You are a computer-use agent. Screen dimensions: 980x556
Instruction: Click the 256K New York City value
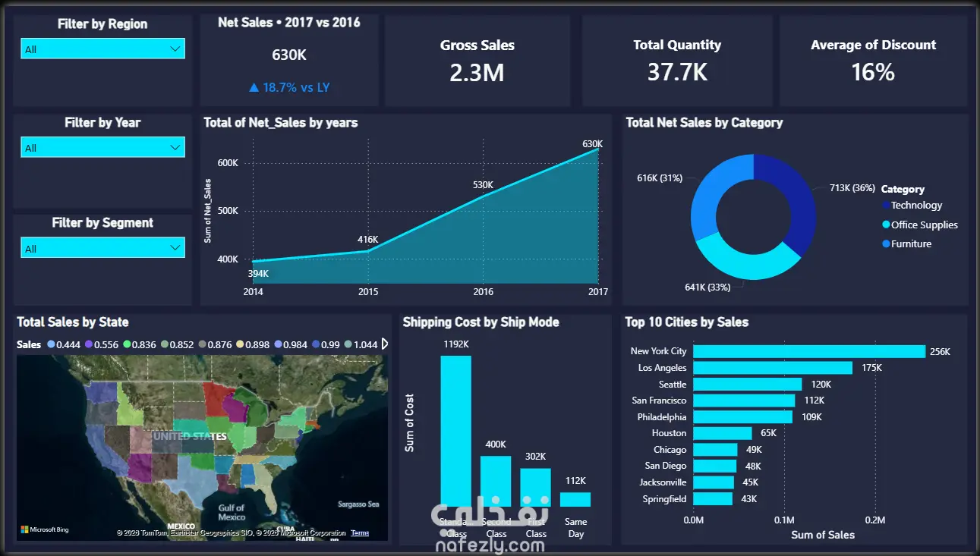pyautogui.click(x=940, y=351)
